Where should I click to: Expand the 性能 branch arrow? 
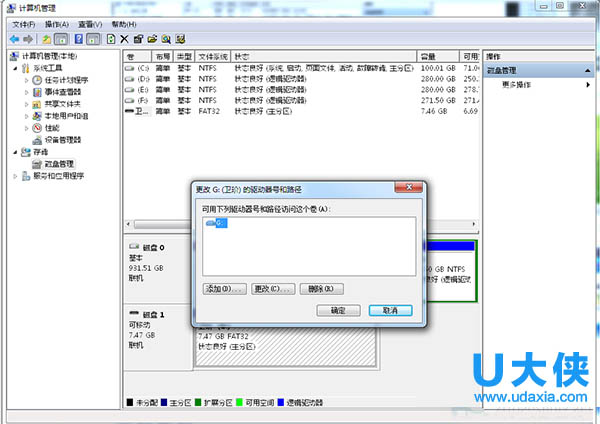click(x=26, y=128)
